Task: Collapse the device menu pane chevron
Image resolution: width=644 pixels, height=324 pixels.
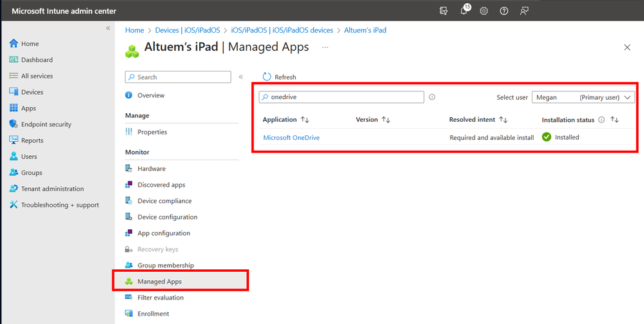Action: 240,77
